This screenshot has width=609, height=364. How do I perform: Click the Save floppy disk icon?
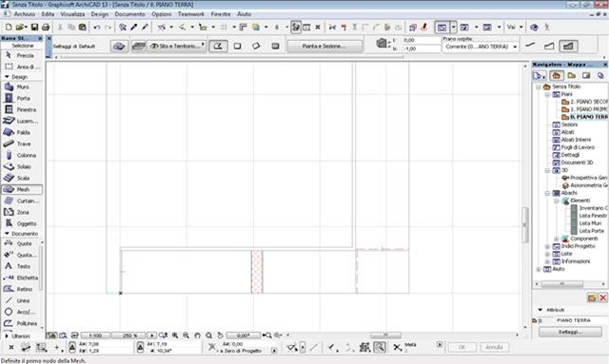(34, 28)
